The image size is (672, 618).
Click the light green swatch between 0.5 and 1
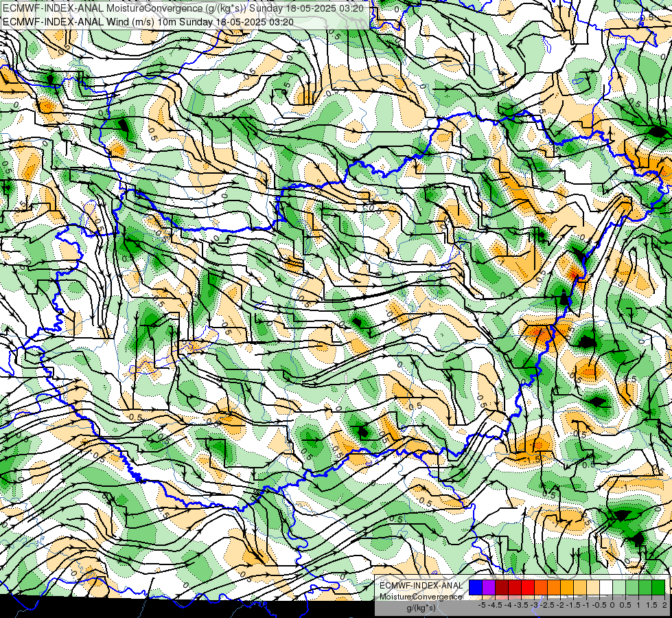[x=632, y=587]
